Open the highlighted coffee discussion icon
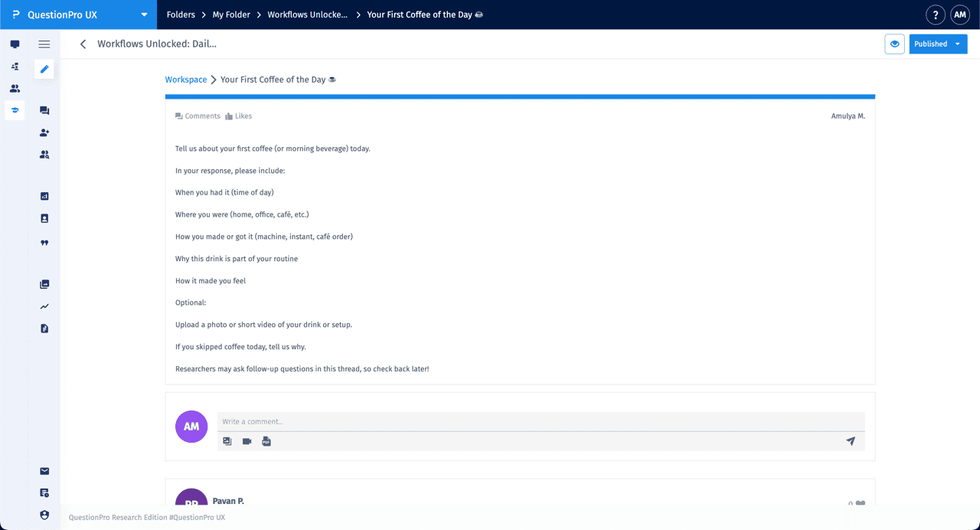This screenshot has width=980, height=530. point(15,110)
